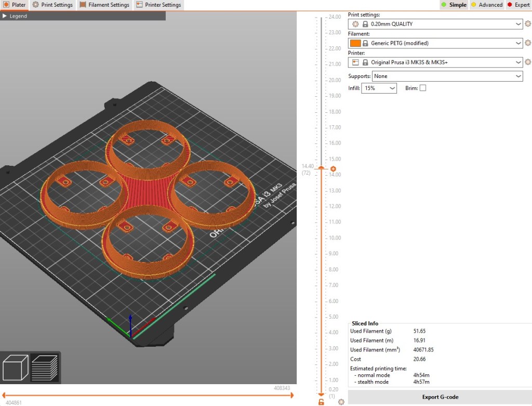Click vertical layer slider handle at 14.40
Image resolution: width=532 pixels, height=406 pixels.
321,168
